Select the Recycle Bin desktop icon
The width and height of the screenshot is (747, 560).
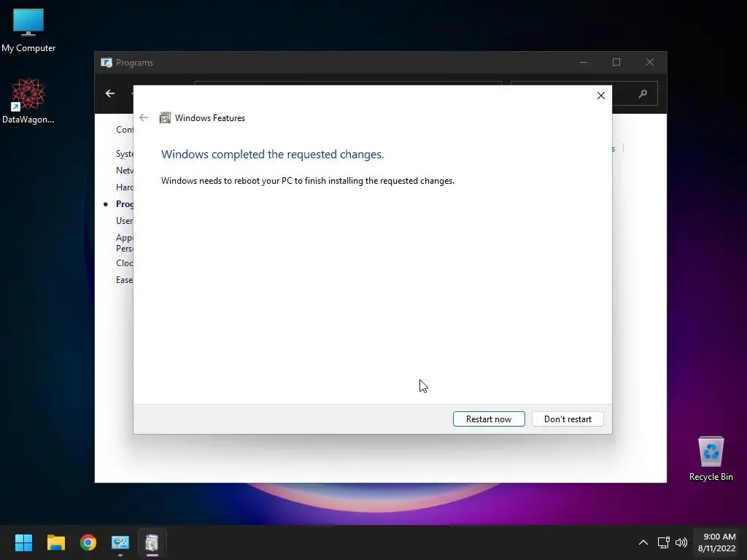[x=711, y=459]
